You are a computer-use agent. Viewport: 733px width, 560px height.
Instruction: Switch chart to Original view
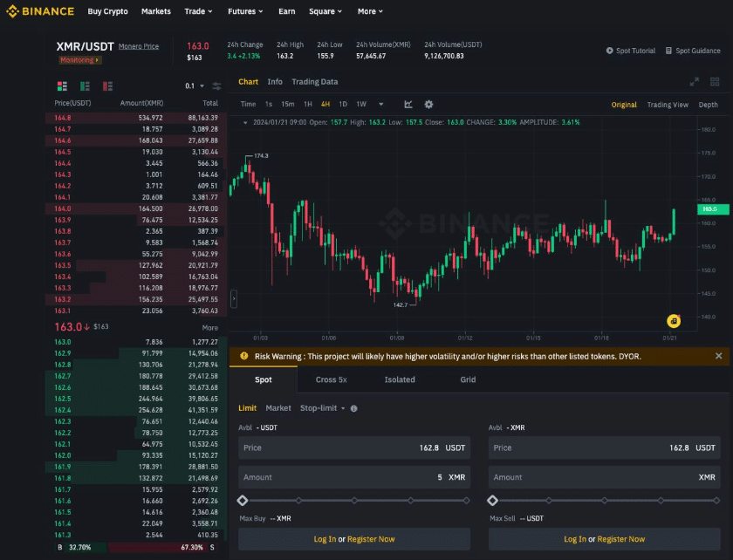[624, 105]
